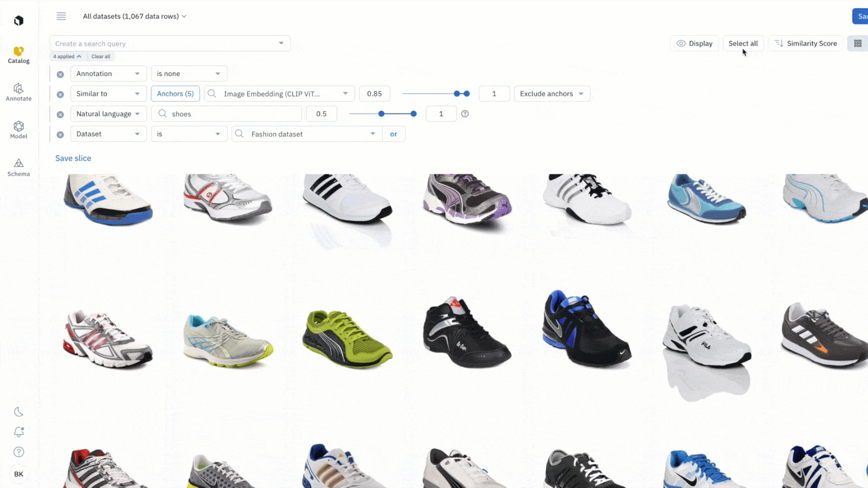Viewport: 868px width, 488px height.
Task: Collapse the 4 applied filters toggle
Action: pos(67,56)
